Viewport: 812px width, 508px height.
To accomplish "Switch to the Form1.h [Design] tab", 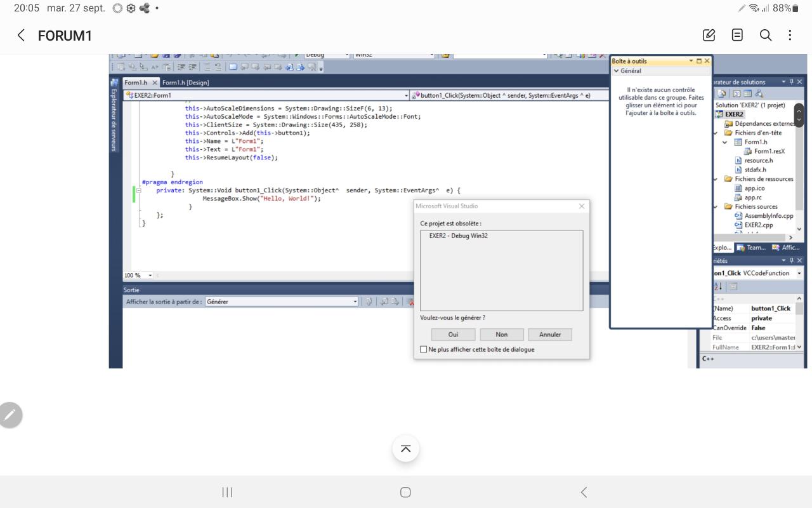I will 185,83.
